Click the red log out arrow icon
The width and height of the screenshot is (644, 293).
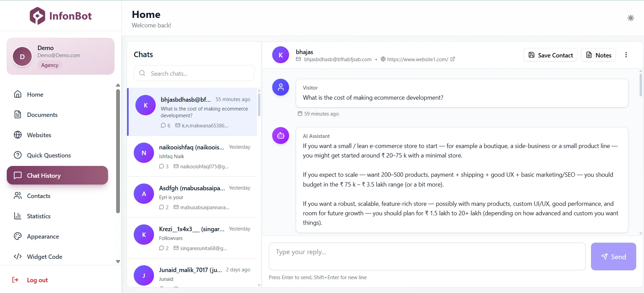click(16, 280)
